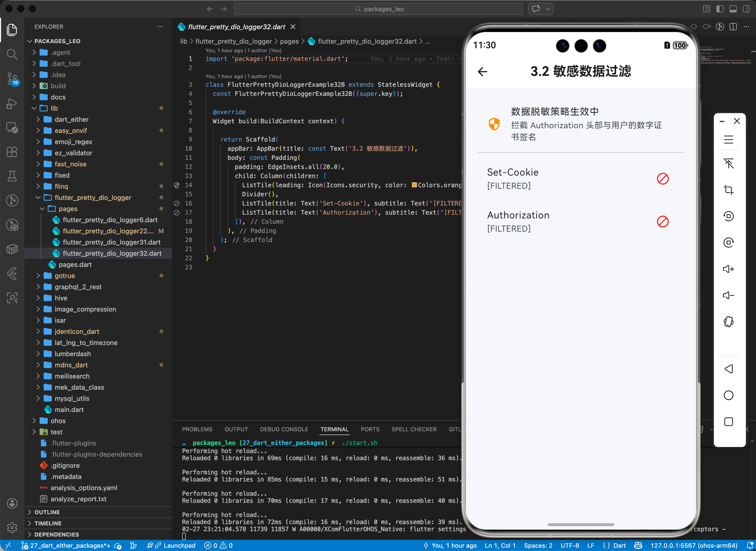756x551 pixels.
Task: Toggle secondary side bar layout button
Action: coord(746,9)
